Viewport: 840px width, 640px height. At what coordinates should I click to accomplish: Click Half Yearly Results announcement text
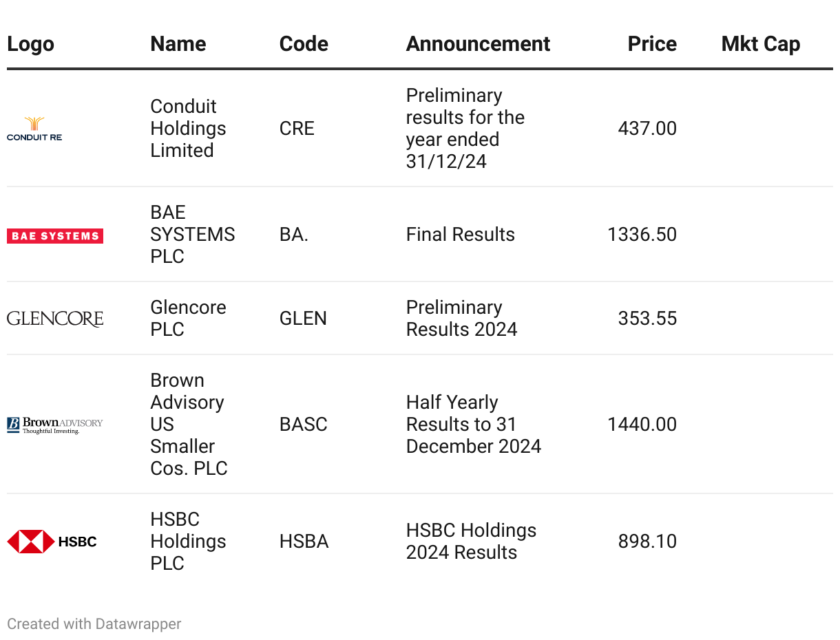click(474, 425)
